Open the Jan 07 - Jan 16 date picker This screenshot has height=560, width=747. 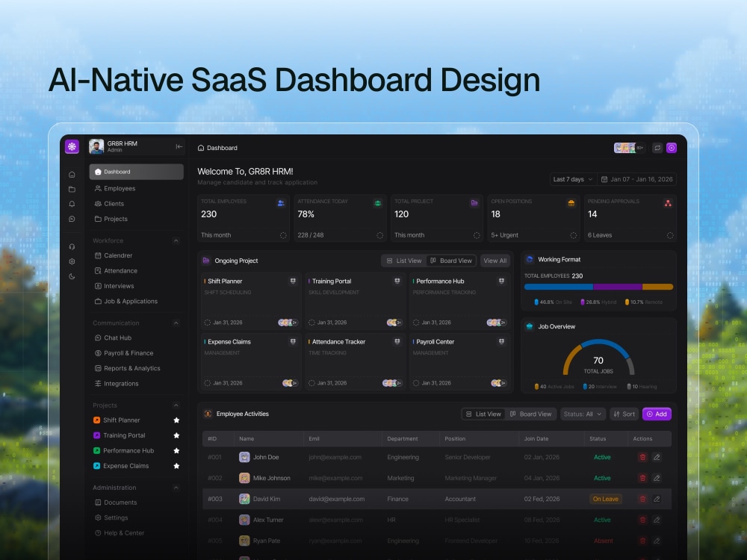coord(637,179)
